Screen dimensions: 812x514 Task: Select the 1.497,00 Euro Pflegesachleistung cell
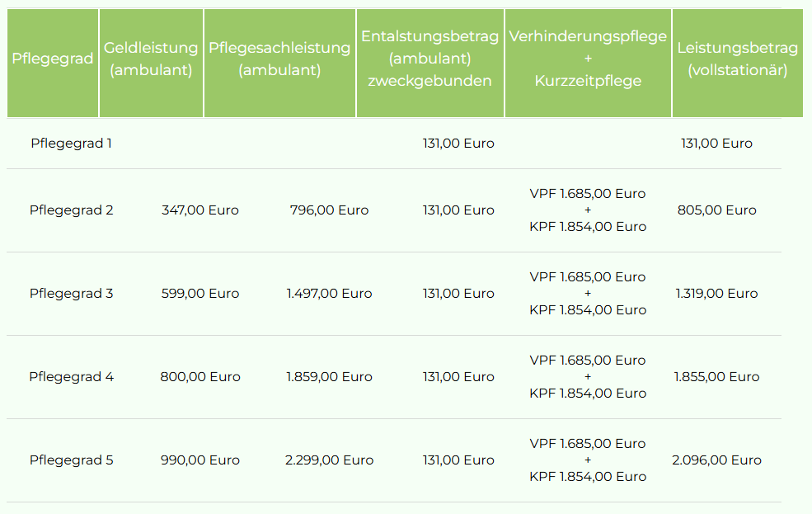[x=330, y=294]
